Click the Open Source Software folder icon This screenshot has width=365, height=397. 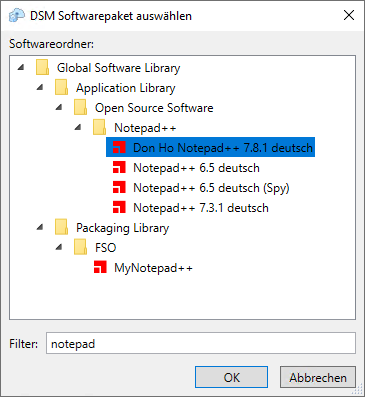click(x=81, y=107)
